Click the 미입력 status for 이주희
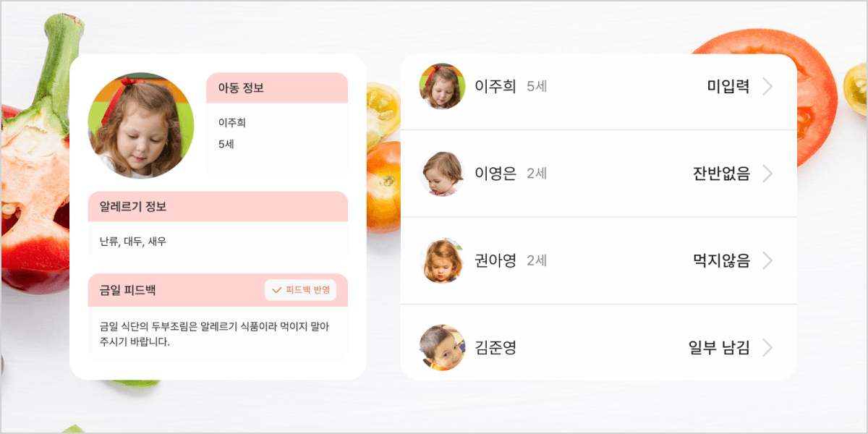This screenshot has width=868, height=434. tap(728, 87)
